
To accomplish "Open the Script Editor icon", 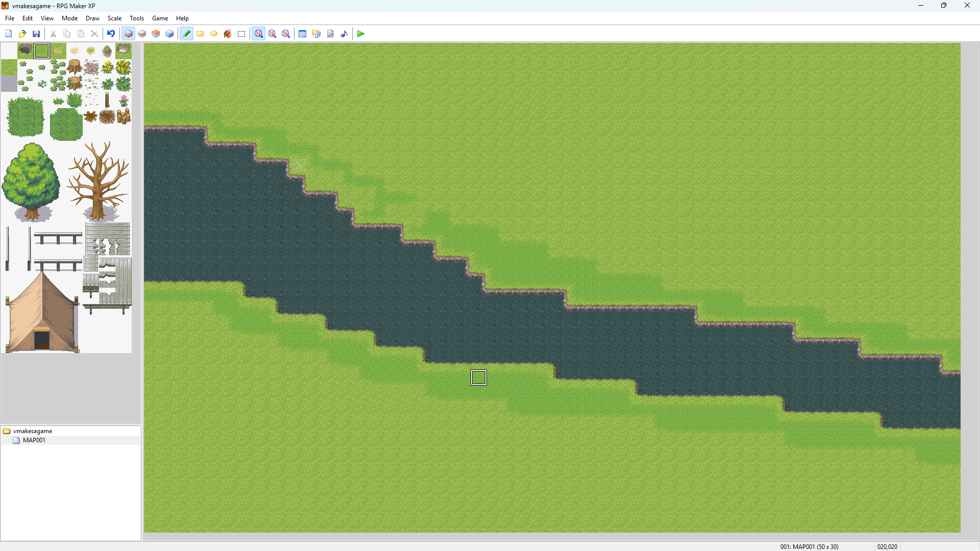I will pyautogui.click(x=330, y=34).
